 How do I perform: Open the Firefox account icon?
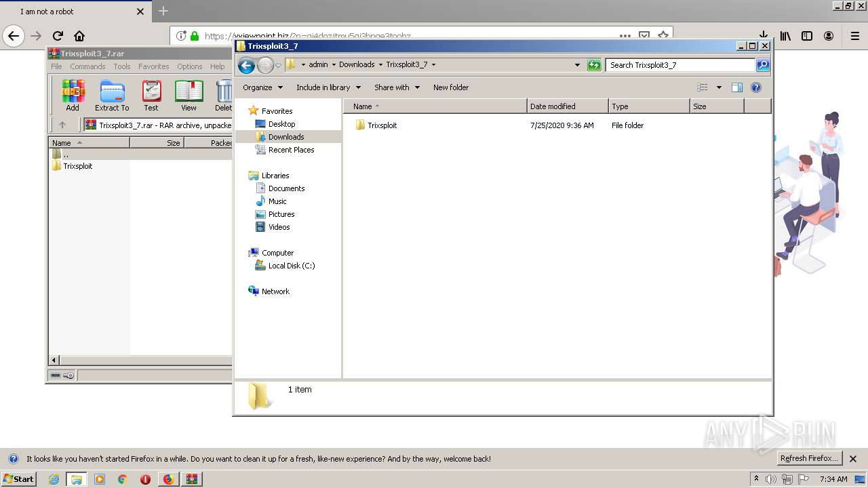click(x=829, y=36)
